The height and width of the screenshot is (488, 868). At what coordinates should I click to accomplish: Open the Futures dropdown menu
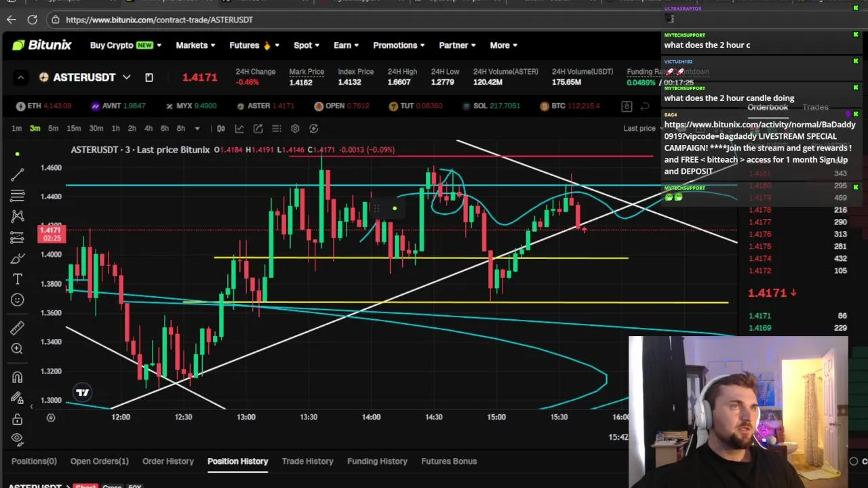[x=254, y=45]
